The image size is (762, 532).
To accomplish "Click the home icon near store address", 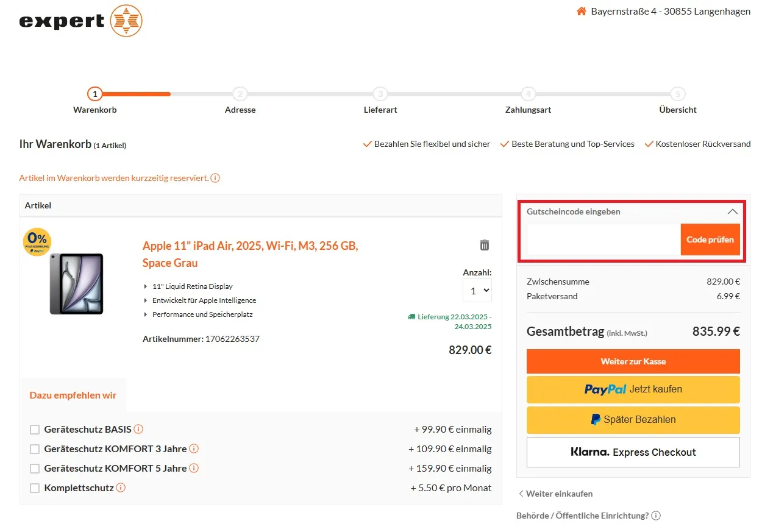I will (x=581, y=12).
